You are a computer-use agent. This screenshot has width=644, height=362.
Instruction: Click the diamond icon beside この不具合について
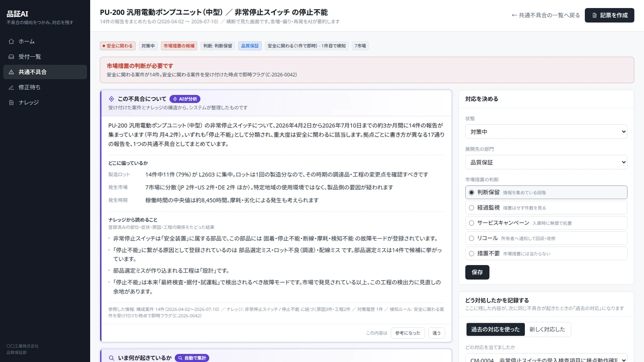tap(111, 99)
